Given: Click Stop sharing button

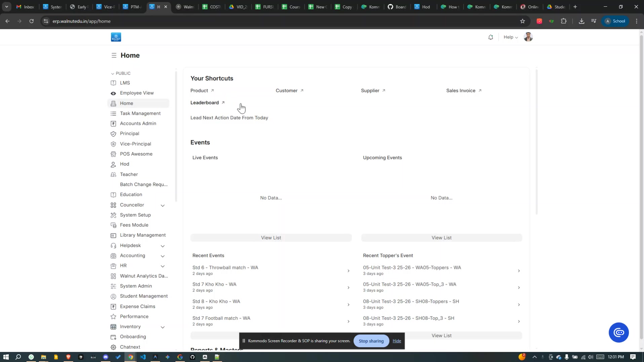Looking at the screenshot, I should [x=371, y=341].
